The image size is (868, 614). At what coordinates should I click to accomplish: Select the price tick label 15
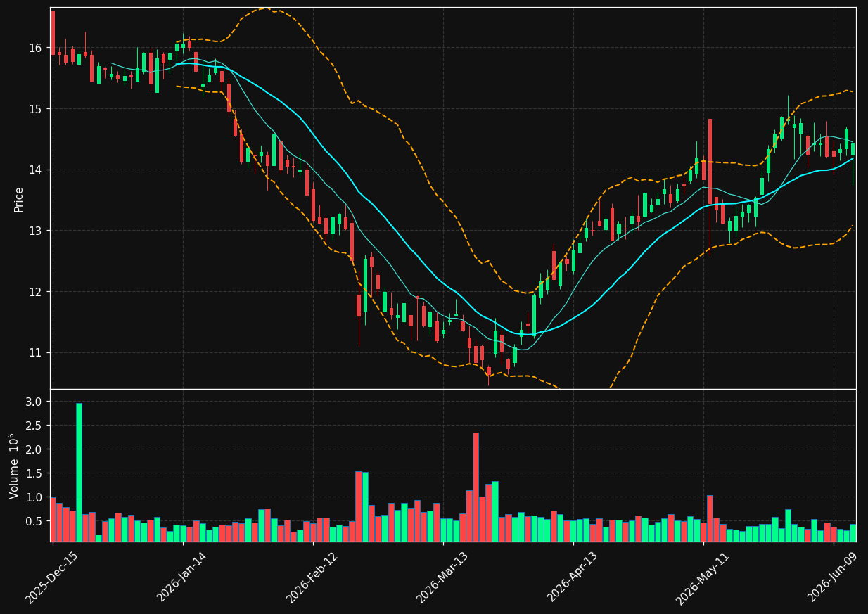[x=37, y=109]
